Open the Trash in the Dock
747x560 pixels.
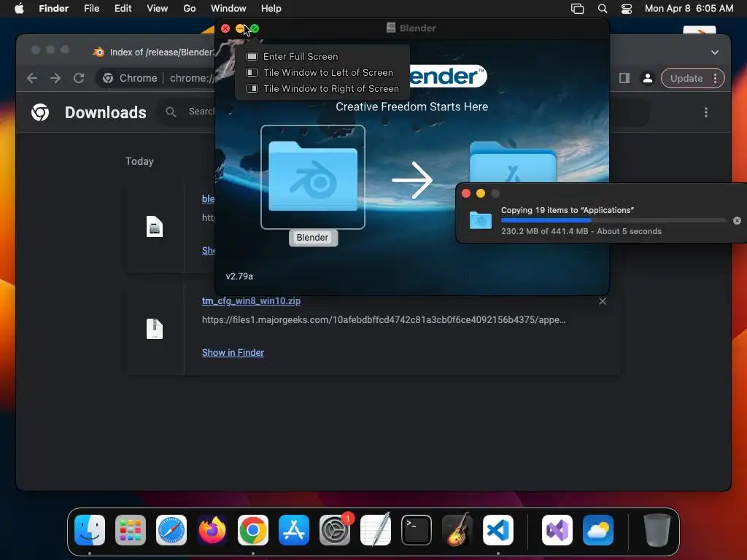tap(657, 530)
